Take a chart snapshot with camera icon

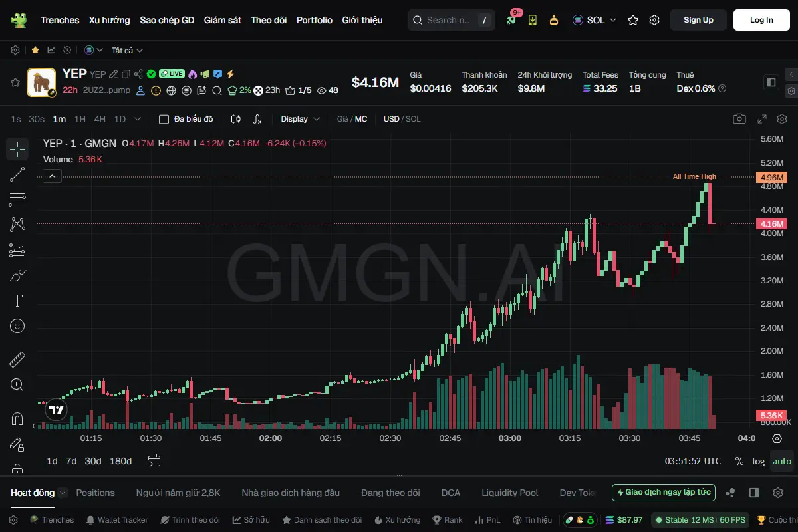[739, 119]
